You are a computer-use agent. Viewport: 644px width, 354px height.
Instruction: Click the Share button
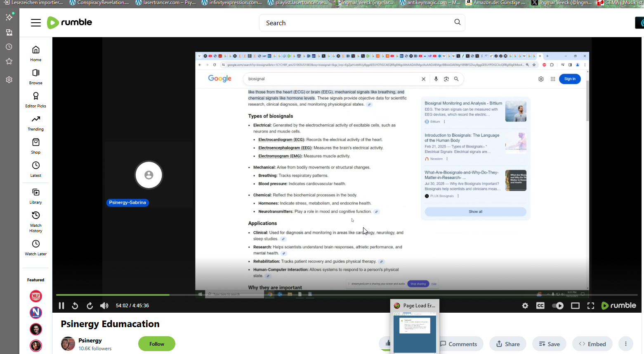[x=507, y=344]
